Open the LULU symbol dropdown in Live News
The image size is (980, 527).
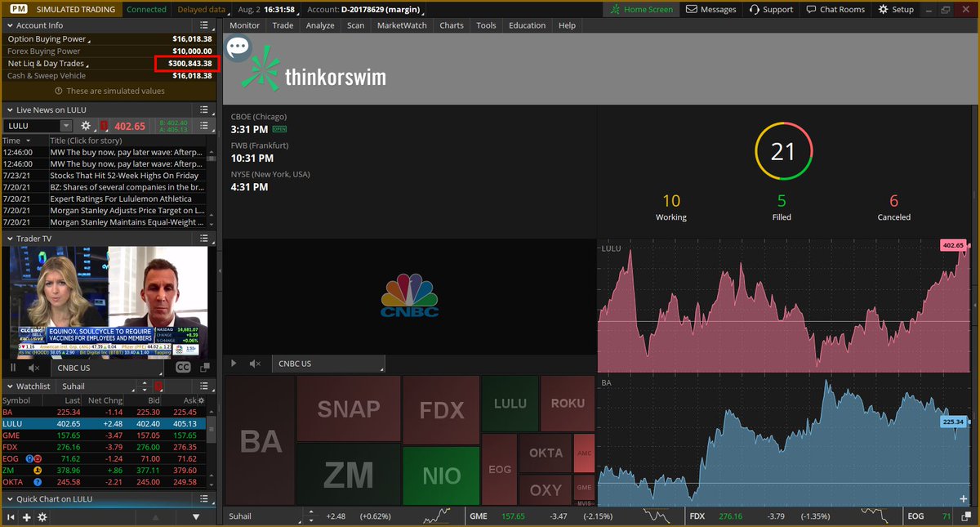tap(65, 126)
